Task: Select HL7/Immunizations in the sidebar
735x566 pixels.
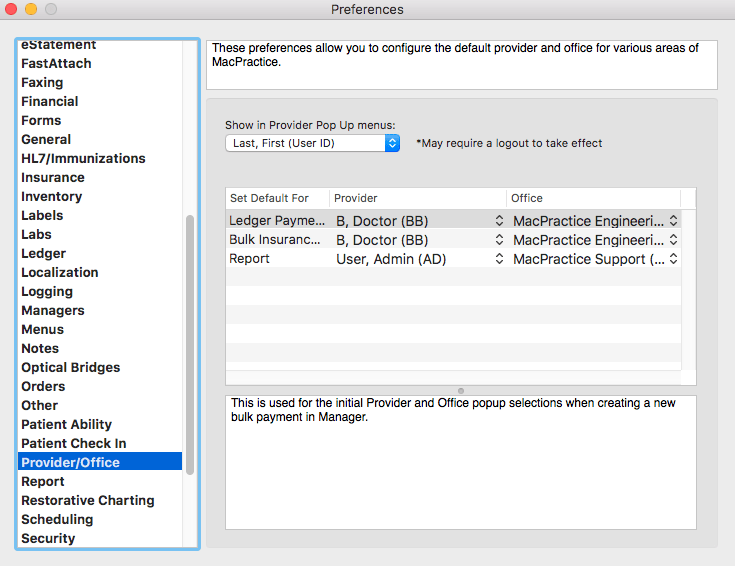Action: point(83,158)
